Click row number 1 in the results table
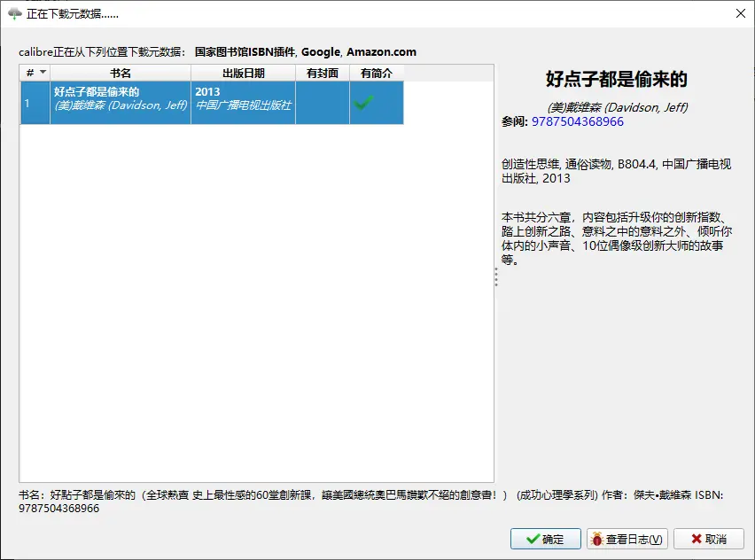 27,103
